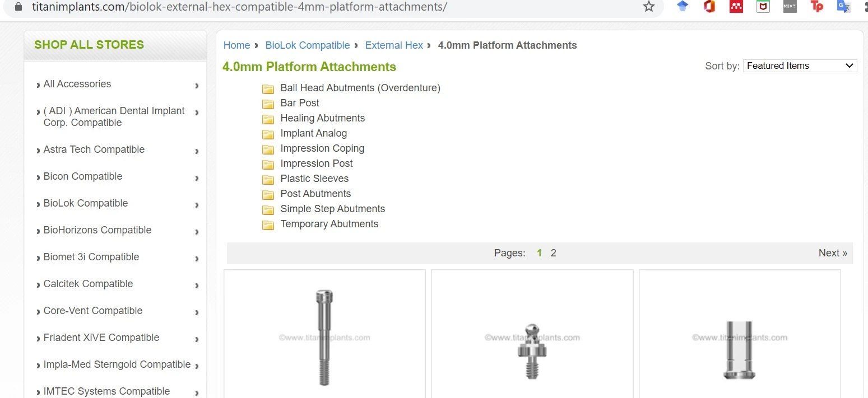
Task: Open Core-Vent Compatible sidebar item
Action: pos(93,311)
